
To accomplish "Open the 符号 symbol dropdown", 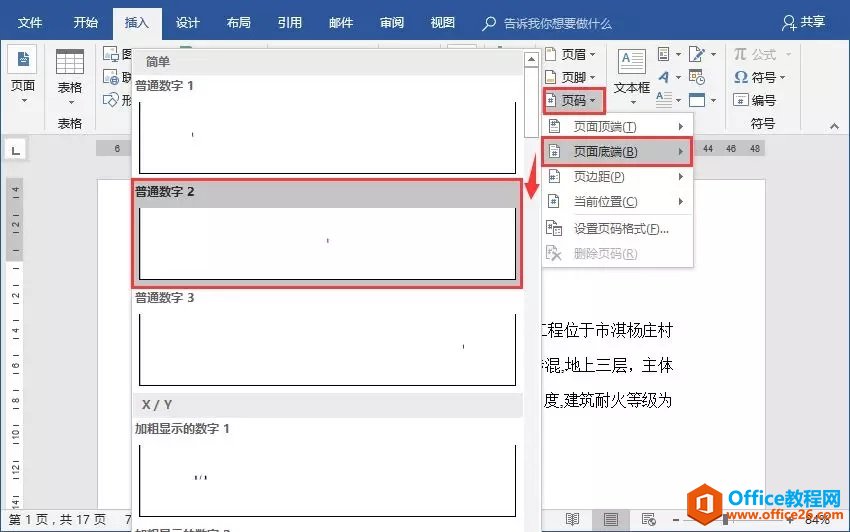I will 759,77.
